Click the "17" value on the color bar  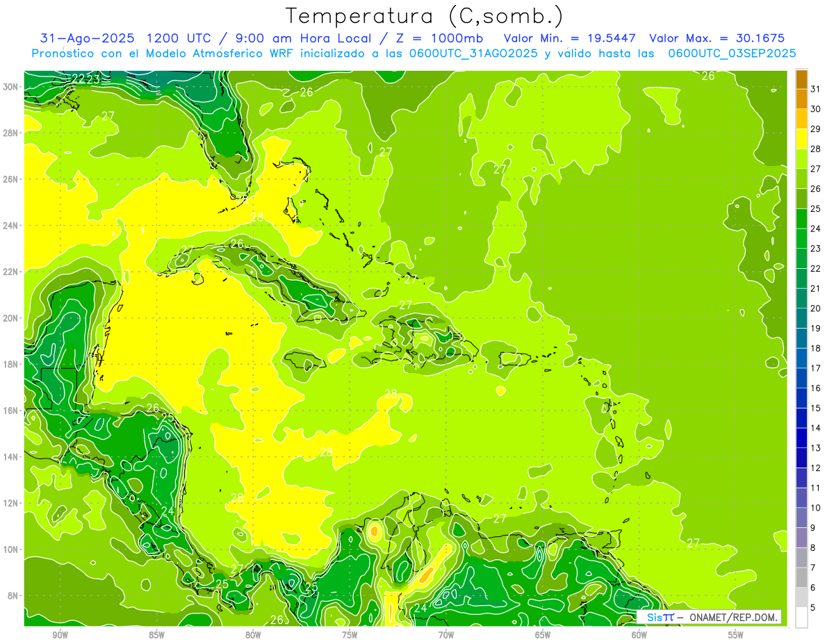tap(816, 368)
